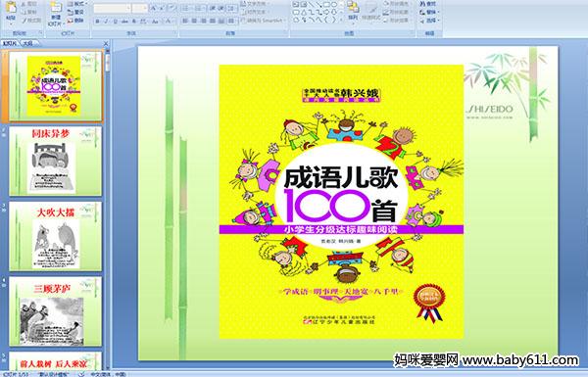Screen dimensions: 588x377
Task: Click the Layout button beside New Slide
Action: [76, 4]
